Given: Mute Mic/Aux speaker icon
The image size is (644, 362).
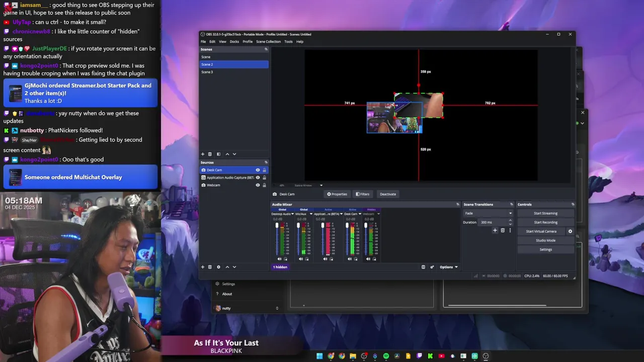Looking at the screenshot, I should pos(301,259).
